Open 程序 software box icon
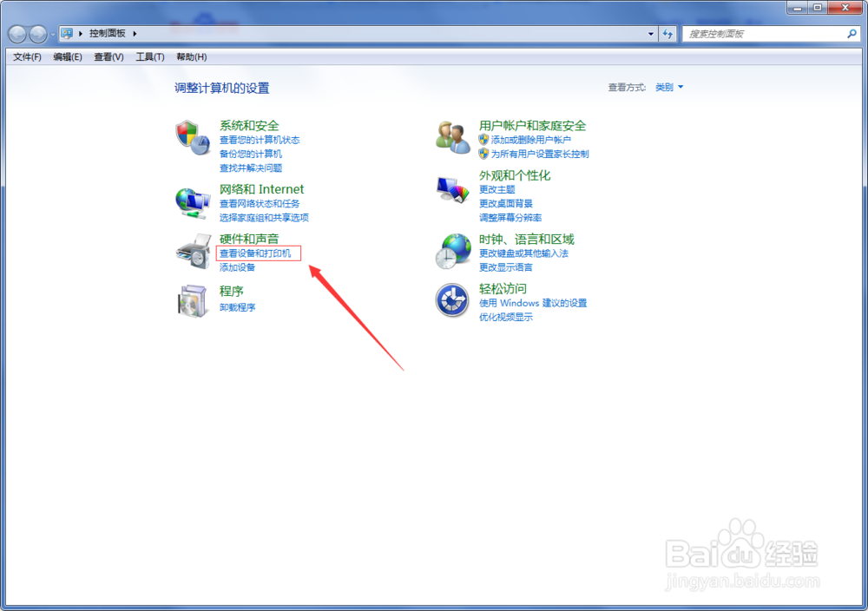Image resolution: width=868 pixels, height=611 pixels. pyautogui.click(x=194, y=301)
